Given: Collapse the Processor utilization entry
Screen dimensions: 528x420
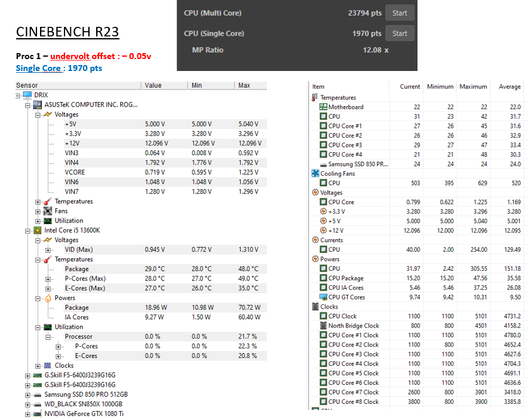Looking at the screenshot, I should 48,337.
